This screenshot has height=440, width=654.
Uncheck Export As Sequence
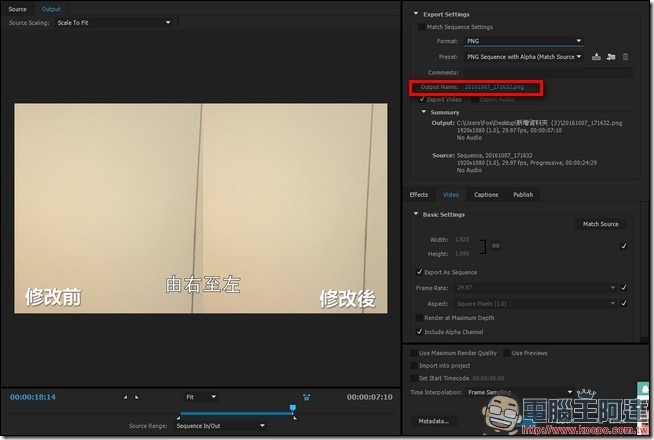419,272
